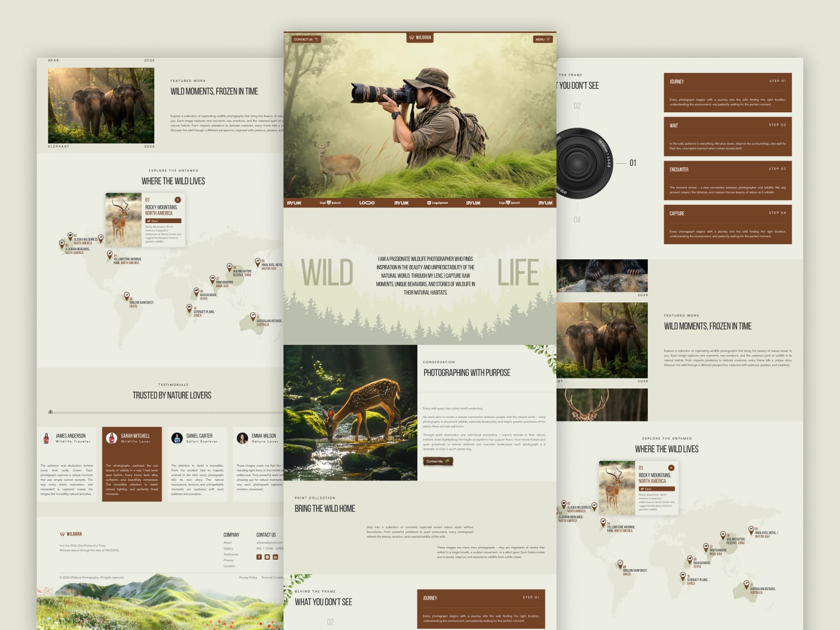
Task: Open the Testimonial footer link
Action: coord(230,554)
